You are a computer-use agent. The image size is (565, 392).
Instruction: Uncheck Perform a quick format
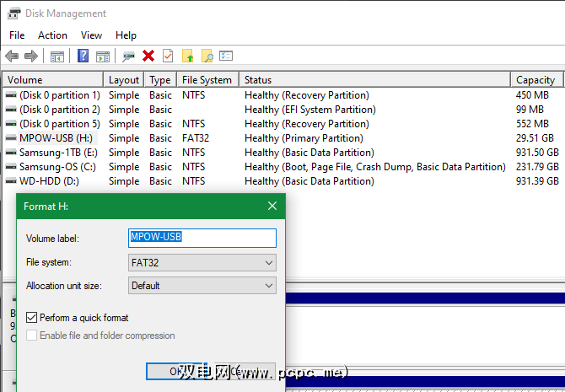[32, 318]
